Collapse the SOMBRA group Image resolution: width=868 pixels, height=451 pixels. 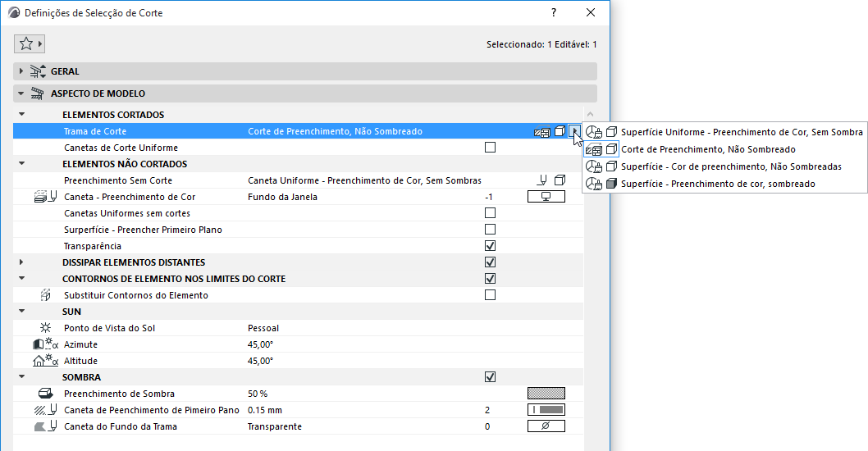(21, 377)
